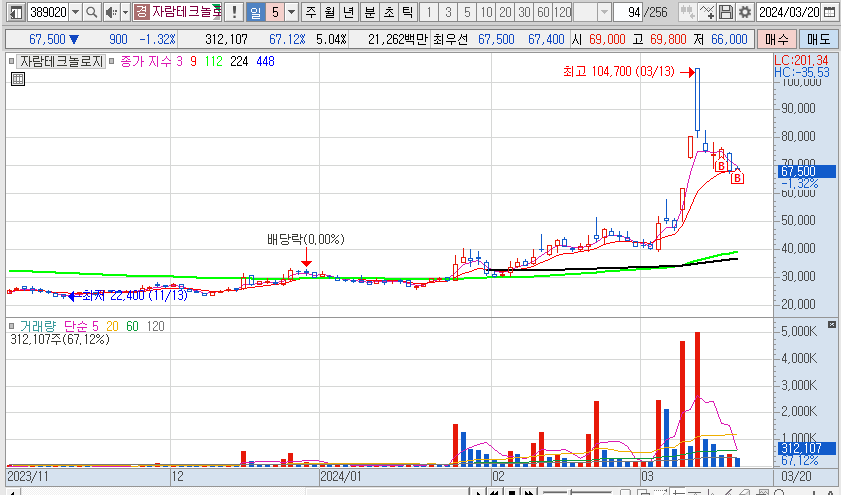Click the 배당락(0.00%) ex-dividend marker
Image resolution: width=841 pixels, height=495 pixels.
pos(306,239)
